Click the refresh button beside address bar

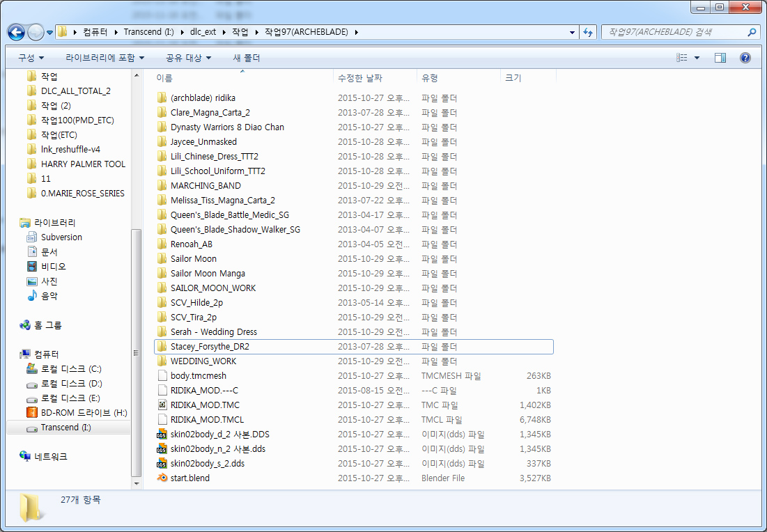(589, 32)
